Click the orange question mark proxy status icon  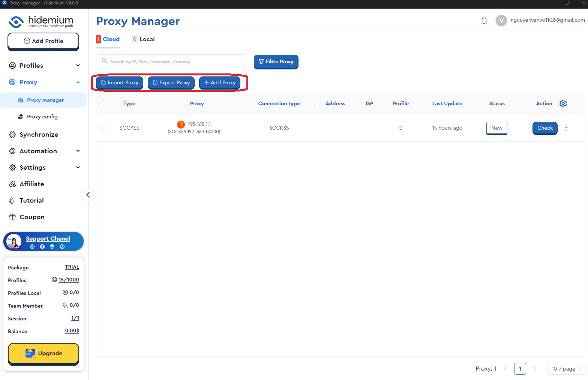pyautogui.click(x=181, y=124)
